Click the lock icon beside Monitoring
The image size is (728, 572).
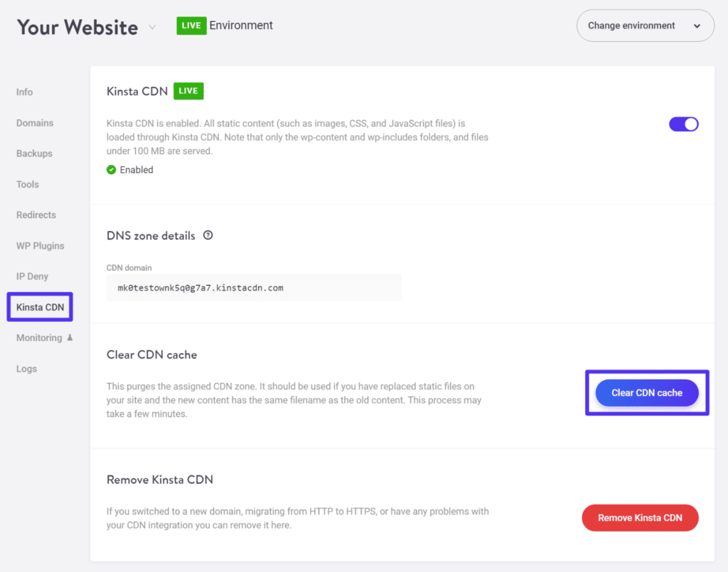pos(70,338)
